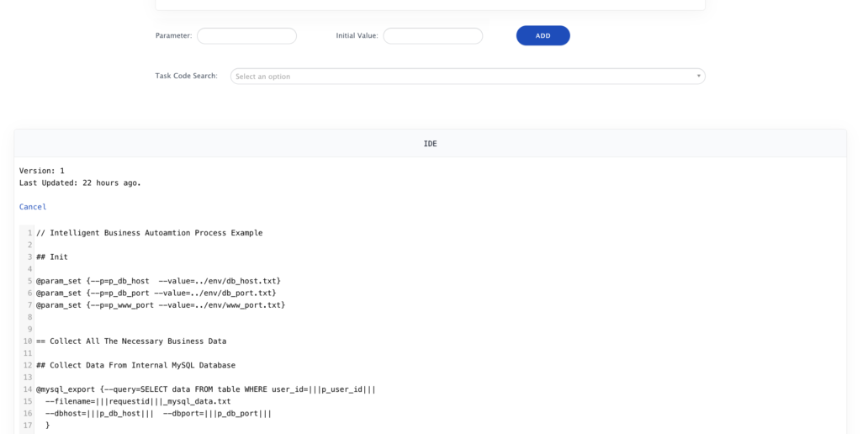Click the IDE panel header
This screenshot has width=868, height=434.
[430, 143]
